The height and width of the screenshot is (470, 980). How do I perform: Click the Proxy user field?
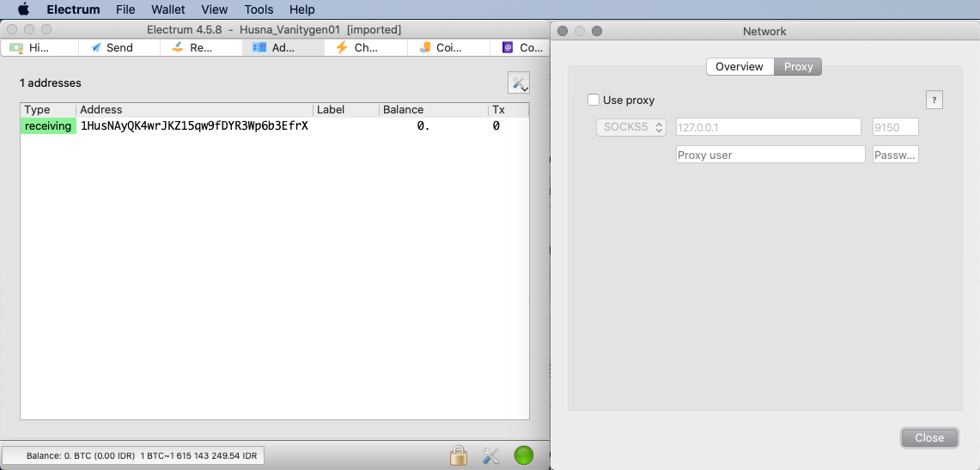[770, 155]
